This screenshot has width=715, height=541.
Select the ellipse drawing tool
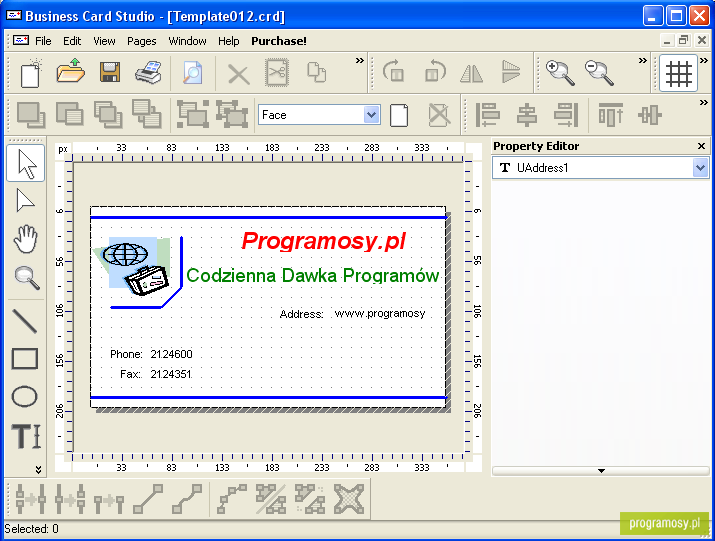[x=25, y=396]
